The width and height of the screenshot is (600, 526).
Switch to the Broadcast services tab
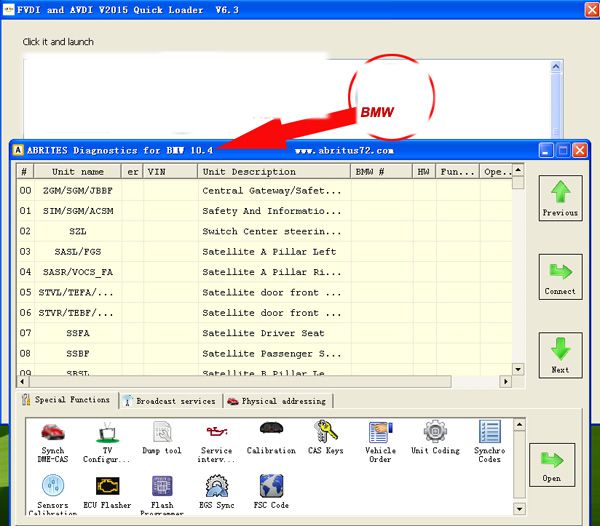[170, 401]
